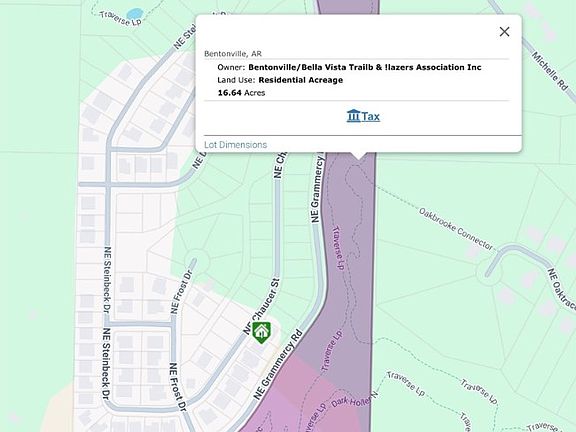
Task: Click the blue pond near Traverse Lp
Action: pyautogui.click(x=134, y=14)
